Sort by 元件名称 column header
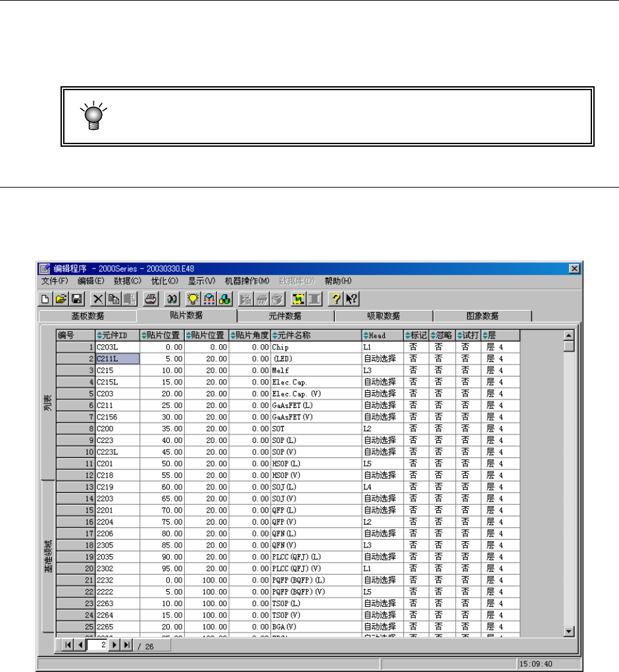The width and height of the screenshot is (619, 672). click(x=316, y=335)
